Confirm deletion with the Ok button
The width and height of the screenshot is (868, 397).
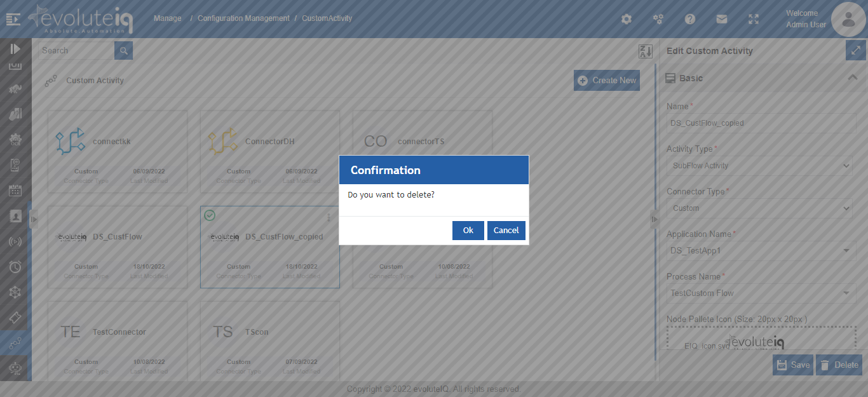point(468,231)
